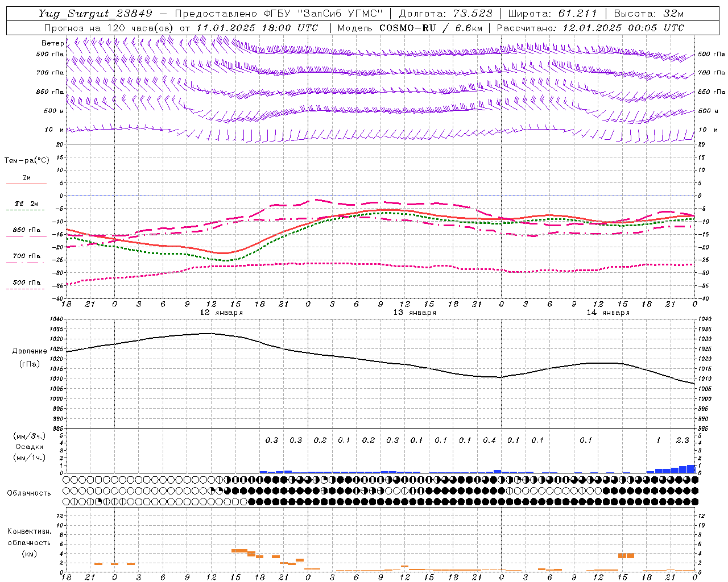728x582 pixels.
Task: Click the 700 гПа temperature legend entry
Action: [27, 257]
